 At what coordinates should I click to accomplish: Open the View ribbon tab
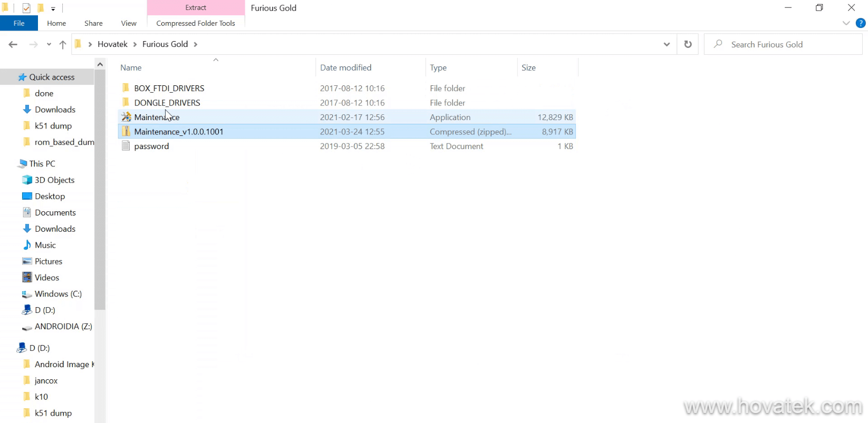point(129,23)
